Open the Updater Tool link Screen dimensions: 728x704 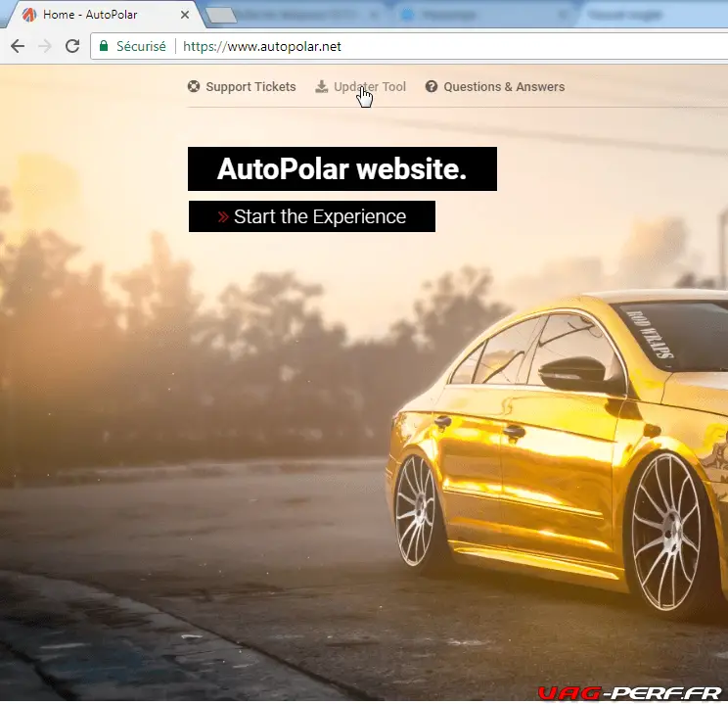point(370,87)
